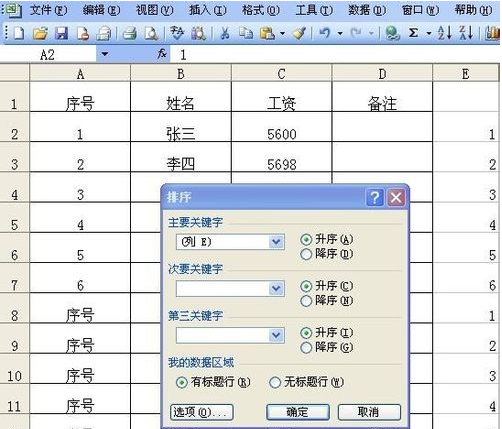Select 升序(A) for primary key

[x=326, y=239]
